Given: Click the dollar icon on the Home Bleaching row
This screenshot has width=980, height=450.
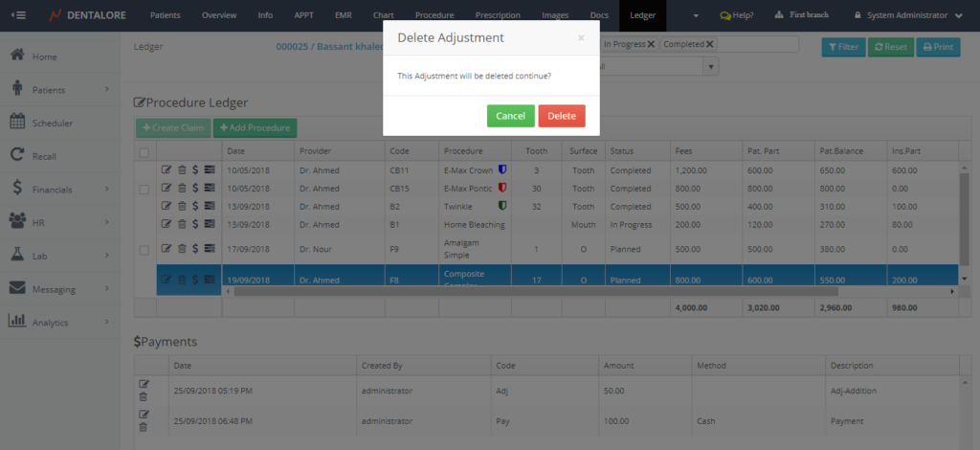Looking at the screenshot, I should pos(195,224).
